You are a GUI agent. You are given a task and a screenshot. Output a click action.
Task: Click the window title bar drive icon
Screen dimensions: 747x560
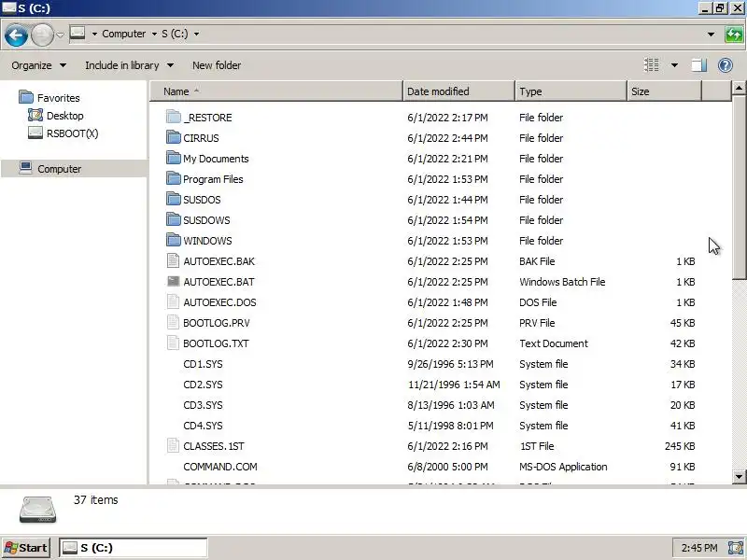point(9,7)
